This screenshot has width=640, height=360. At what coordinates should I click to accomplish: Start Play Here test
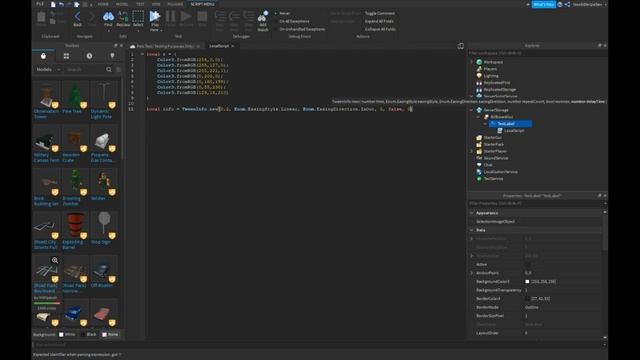[x=154, y=16]
